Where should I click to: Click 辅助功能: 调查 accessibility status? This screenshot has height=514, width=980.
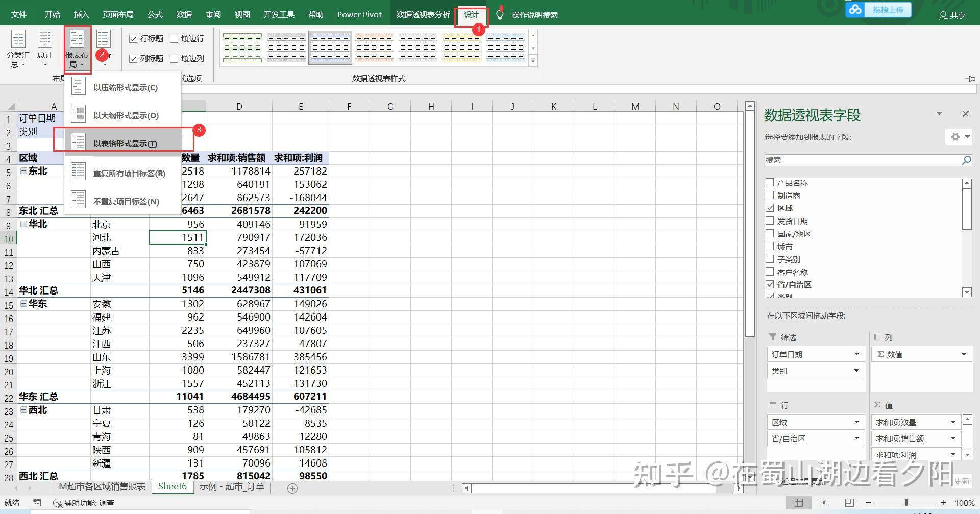84,503
